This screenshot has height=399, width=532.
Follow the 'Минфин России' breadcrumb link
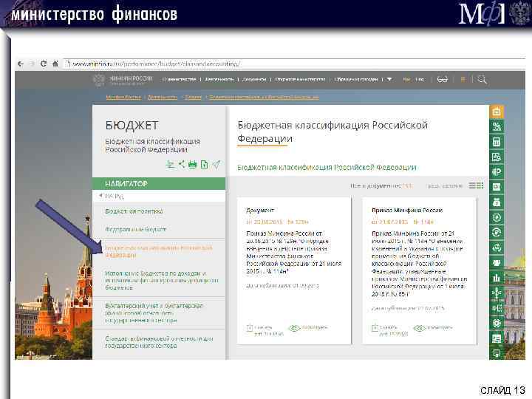(x=123, y=98)
